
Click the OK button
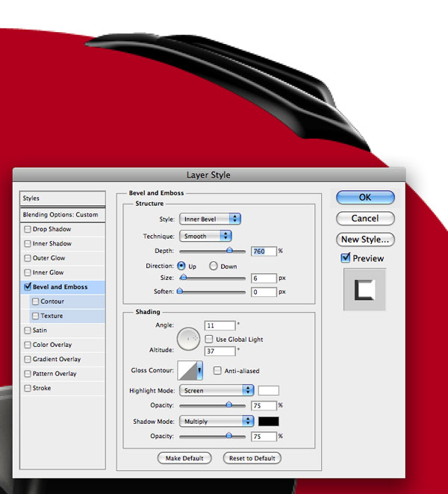click(x=365, y=198)
